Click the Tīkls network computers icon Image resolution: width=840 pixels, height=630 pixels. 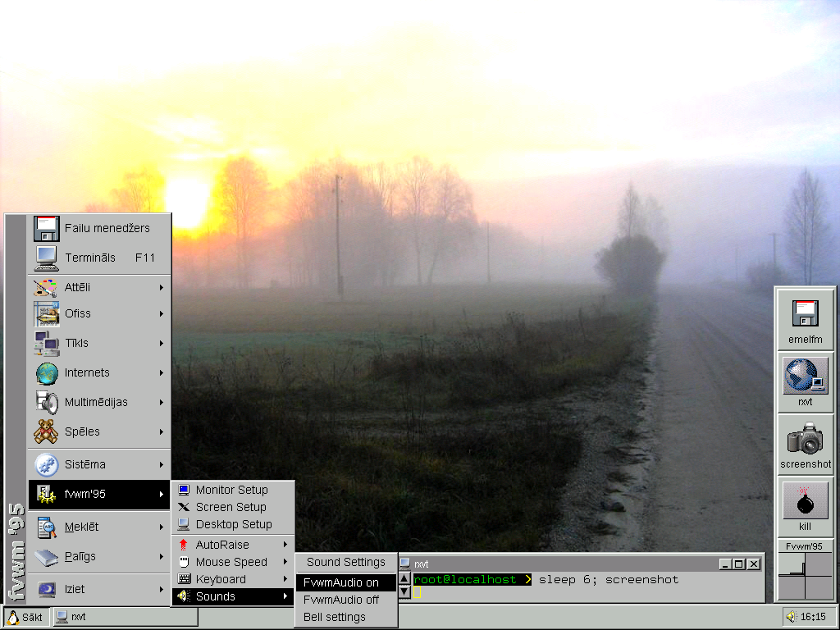(47, 344)
